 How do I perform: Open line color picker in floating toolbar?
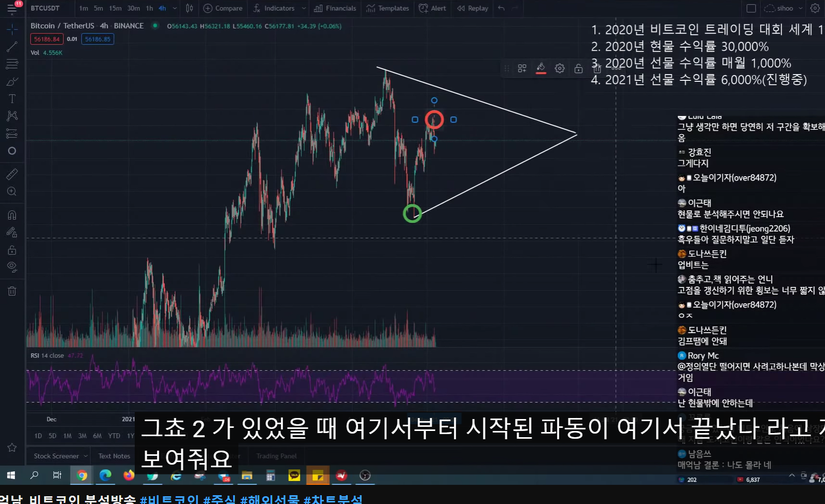click(x=541, y=68)
